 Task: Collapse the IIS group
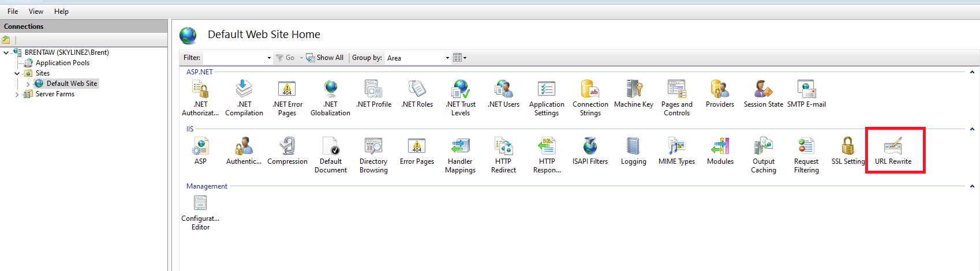[x=972, y=129]
